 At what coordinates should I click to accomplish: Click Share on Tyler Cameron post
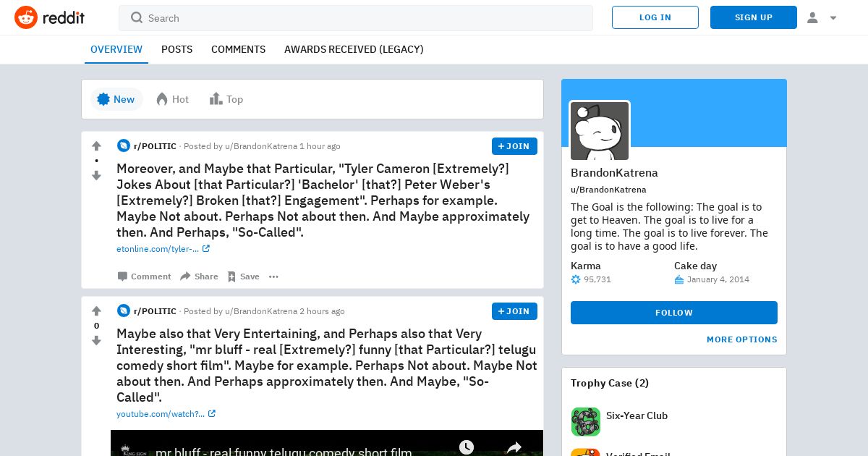click(199, 276)
